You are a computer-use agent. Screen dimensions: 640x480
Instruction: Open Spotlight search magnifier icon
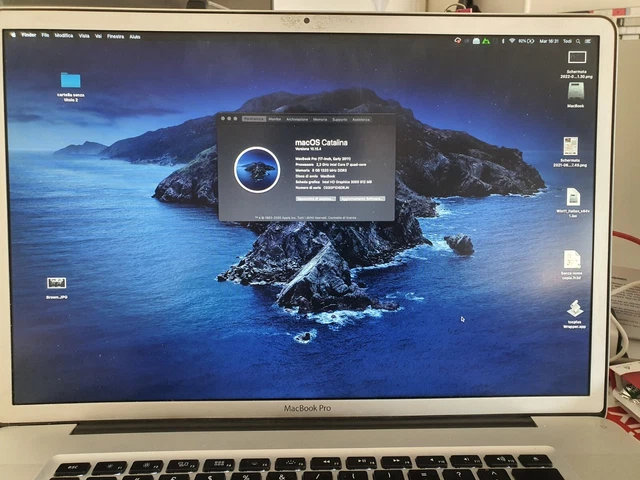(x=578, y=41)
